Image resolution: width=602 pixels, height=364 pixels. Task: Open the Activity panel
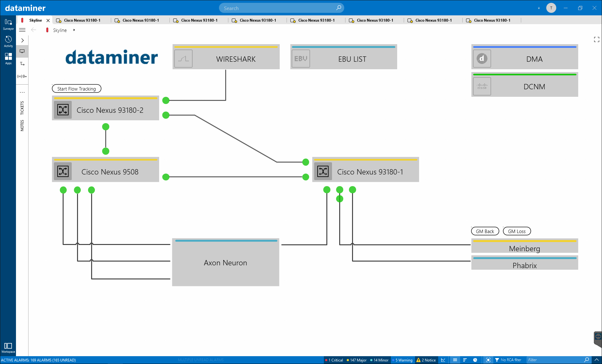point(8,41)
